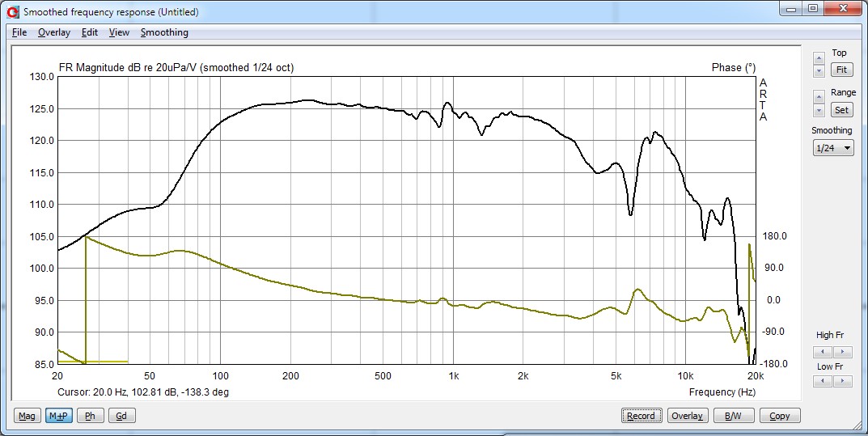Increase the Top level with up arrow

click(x=819, y=57)
